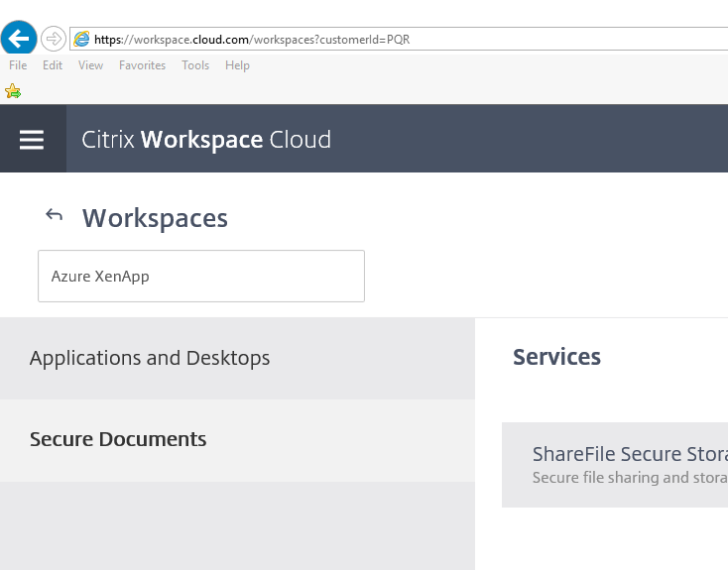Viewport: 728px width, 570px height.
Task: Select the Secure Documents section
Action: point(237,440)
